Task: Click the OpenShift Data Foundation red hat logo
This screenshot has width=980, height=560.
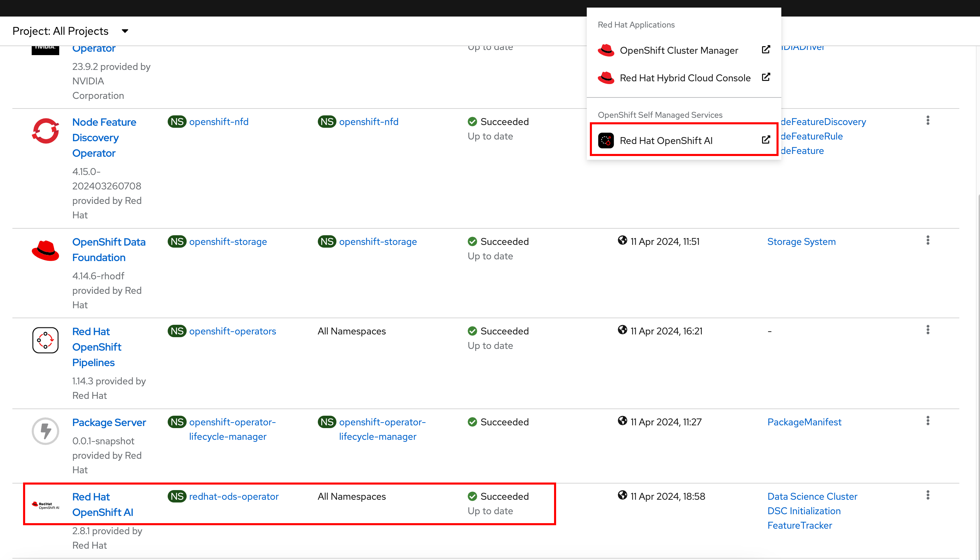Action: [x=45, y=250]
